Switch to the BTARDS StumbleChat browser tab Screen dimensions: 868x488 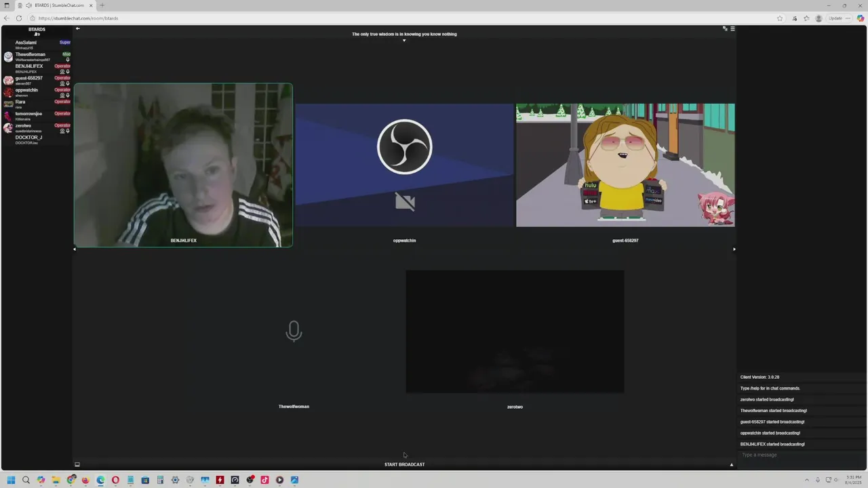pyautogui.click(x=56, y=5)
